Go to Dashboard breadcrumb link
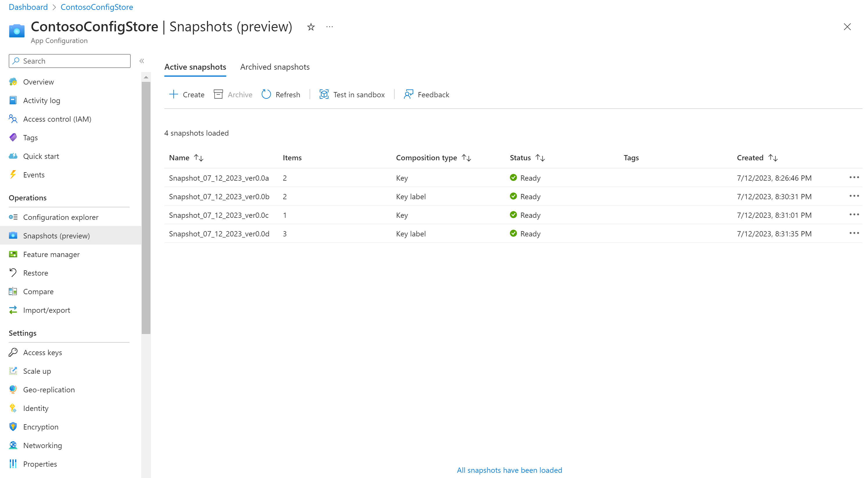The image size is (868, 478). tap(28, 7)
